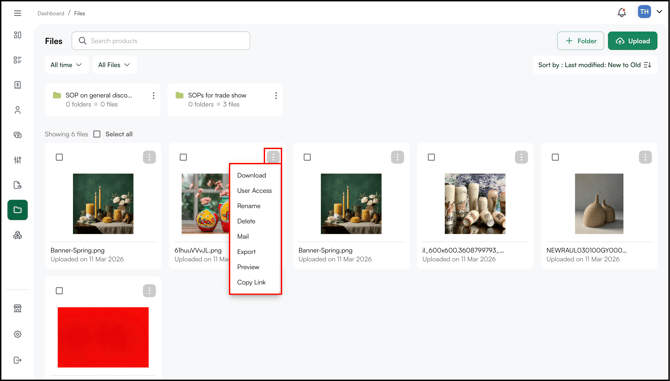This screenshot has width=670, height=381.
Task: Open the beige gourd vases thumbnail
Action: [x=599, y=204]
